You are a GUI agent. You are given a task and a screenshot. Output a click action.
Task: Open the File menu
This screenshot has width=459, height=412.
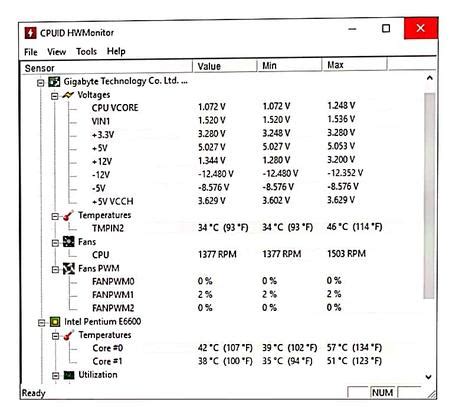pyautogui.click(x=31, y=52)
